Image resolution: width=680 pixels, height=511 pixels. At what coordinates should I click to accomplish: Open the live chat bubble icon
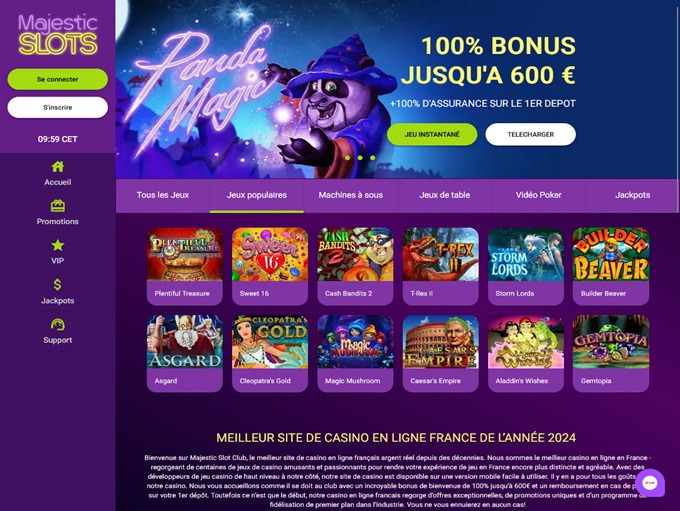650,483
